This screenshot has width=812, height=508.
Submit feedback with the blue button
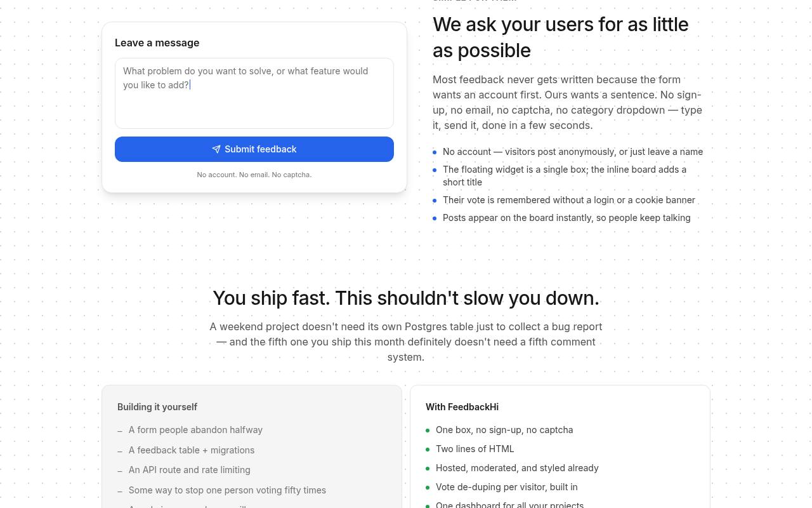pos(254,149)
